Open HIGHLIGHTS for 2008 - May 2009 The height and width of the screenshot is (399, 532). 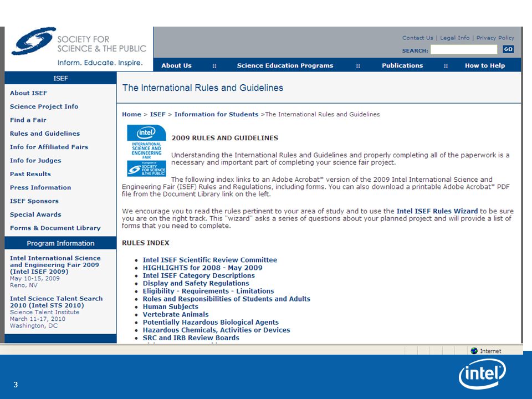203,268
